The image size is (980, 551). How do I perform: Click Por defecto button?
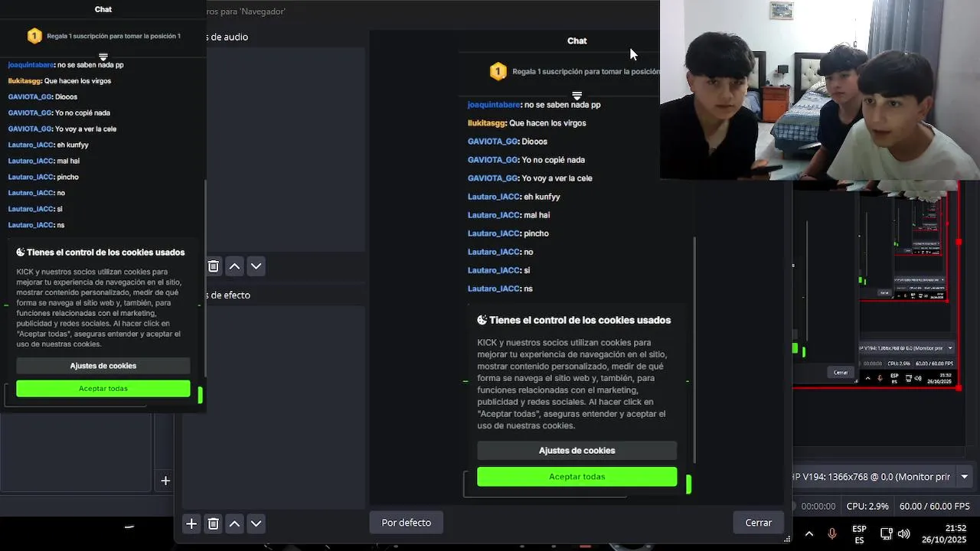tap(407, 523)
